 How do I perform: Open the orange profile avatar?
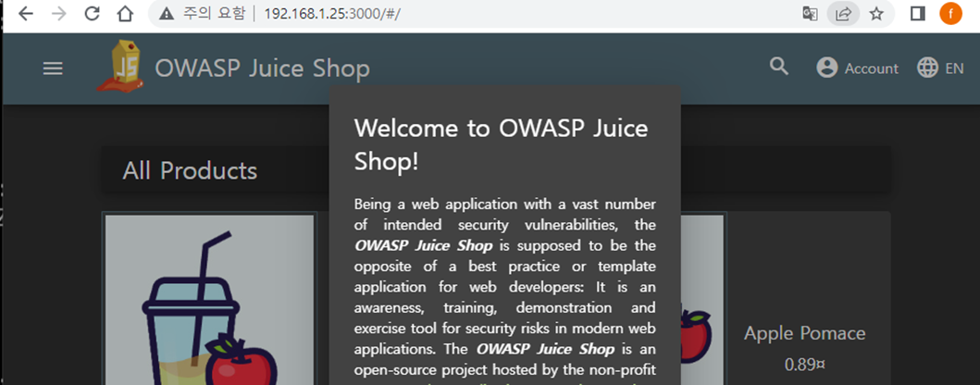(950, 14)
